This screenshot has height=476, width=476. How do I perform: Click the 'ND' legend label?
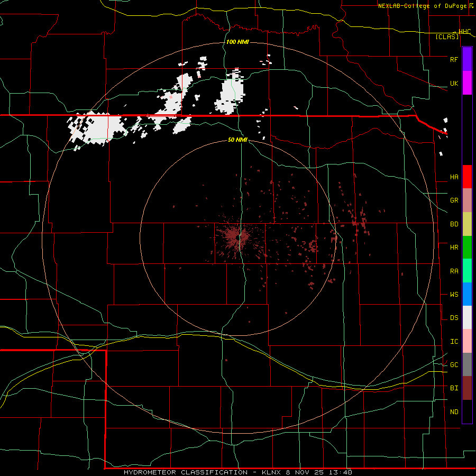tap(454, 412)
